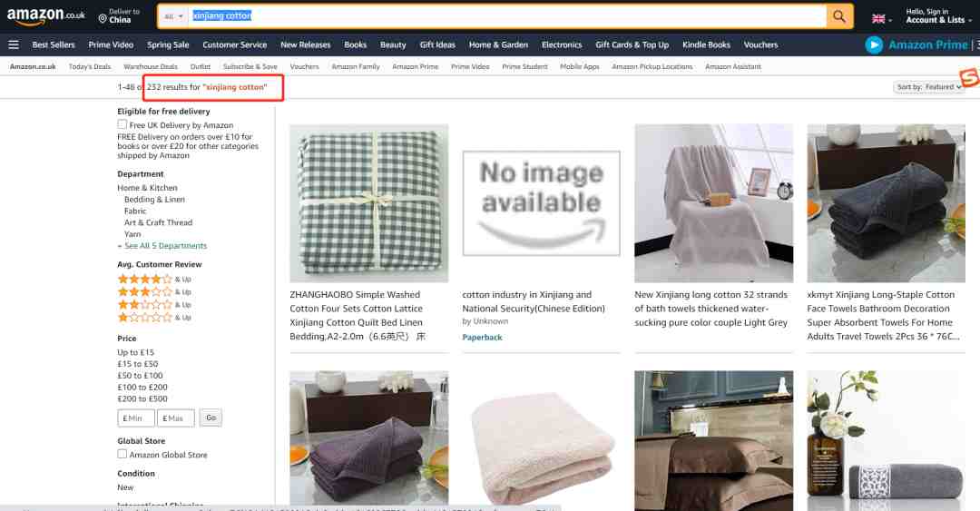
Task: Open Best Sellers in navigation bar
Action: [x=54, y=45]
